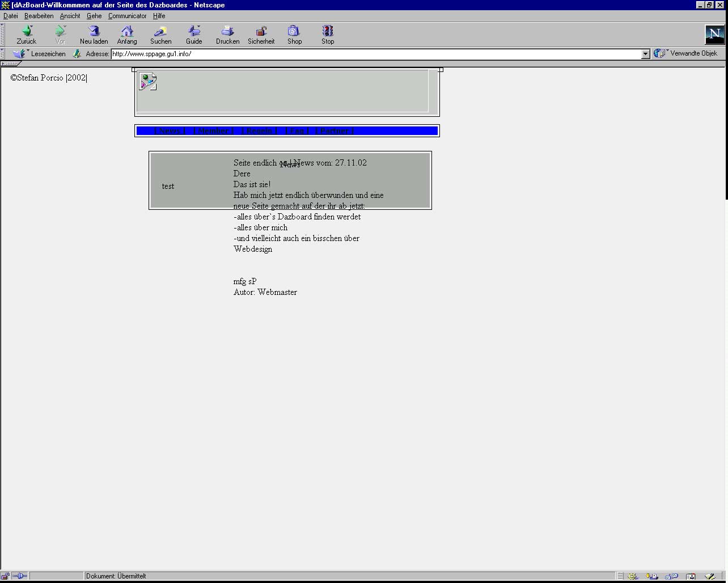Expand the address bar URL dropdown
The image size is (728, 583).
(645, 54)
